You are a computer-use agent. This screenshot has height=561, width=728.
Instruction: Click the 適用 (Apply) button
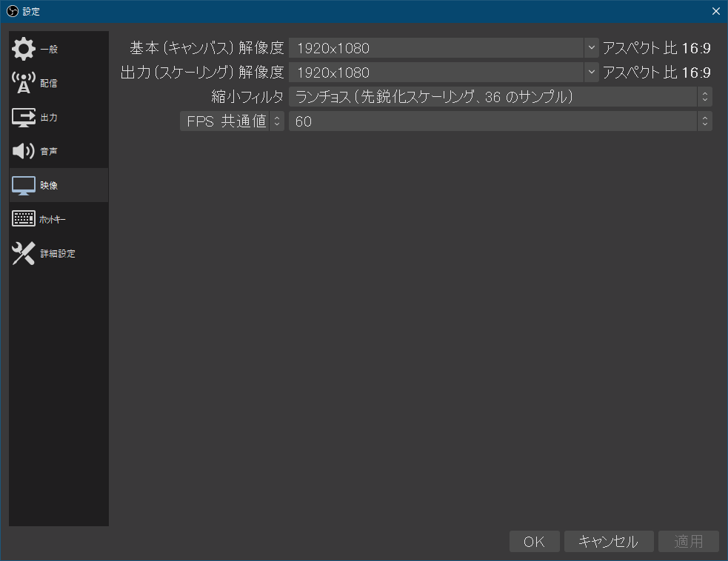pyautogui.click(x=688, y=541)
